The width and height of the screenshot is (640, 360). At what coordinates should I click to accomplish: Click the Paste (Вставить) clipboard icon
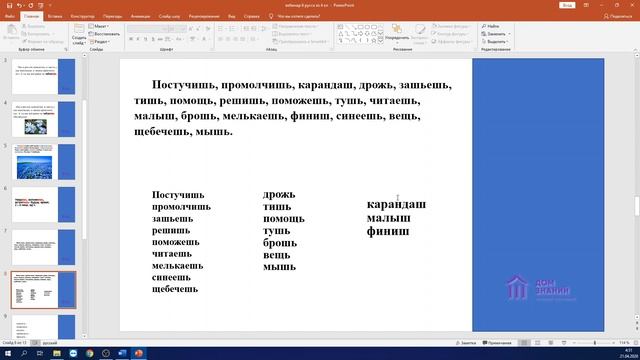coord(11,30)
